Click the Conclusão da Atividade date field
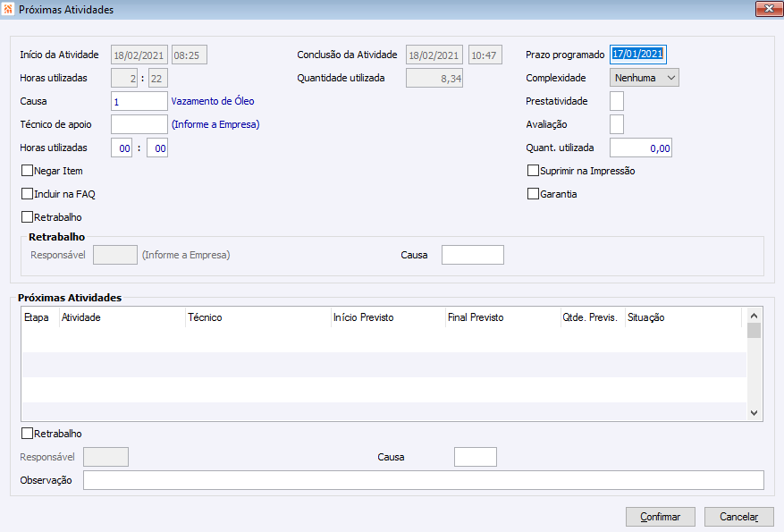 434,55
